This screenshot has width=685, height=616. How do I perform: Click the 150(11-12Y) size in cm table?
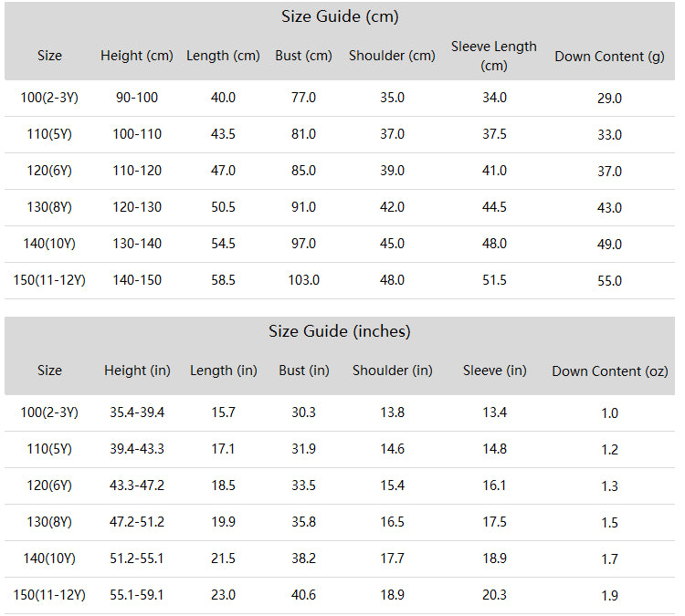(x=49, y=280)
